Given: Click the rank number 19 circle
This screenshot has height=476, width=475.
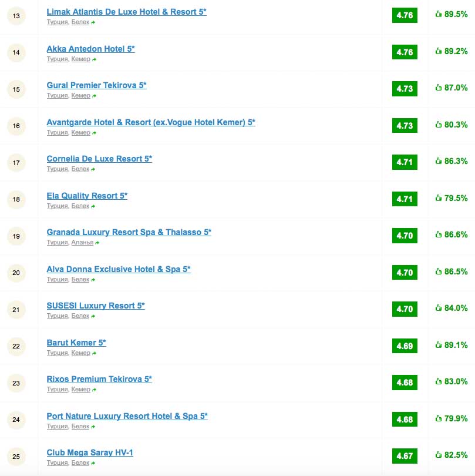Looking at the screenshot, I should point(16,236).
